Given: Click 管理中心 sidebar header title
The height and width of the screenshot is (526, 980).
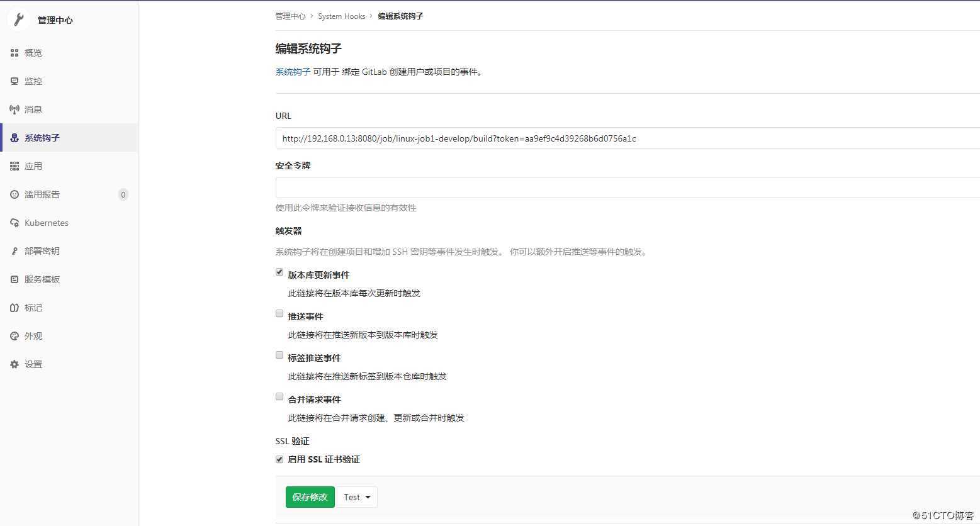Looking at the screenshot, I should [55, 20].
